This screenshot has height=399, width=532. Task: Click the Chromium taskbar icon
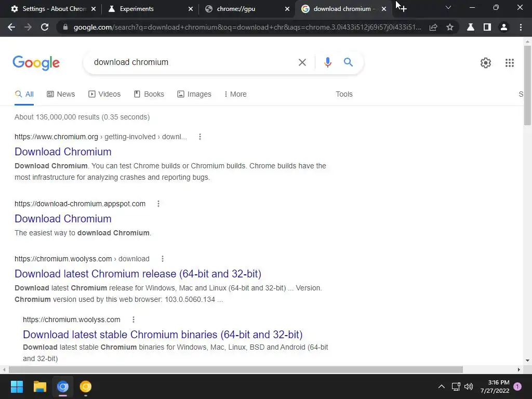tap(63, 387)
